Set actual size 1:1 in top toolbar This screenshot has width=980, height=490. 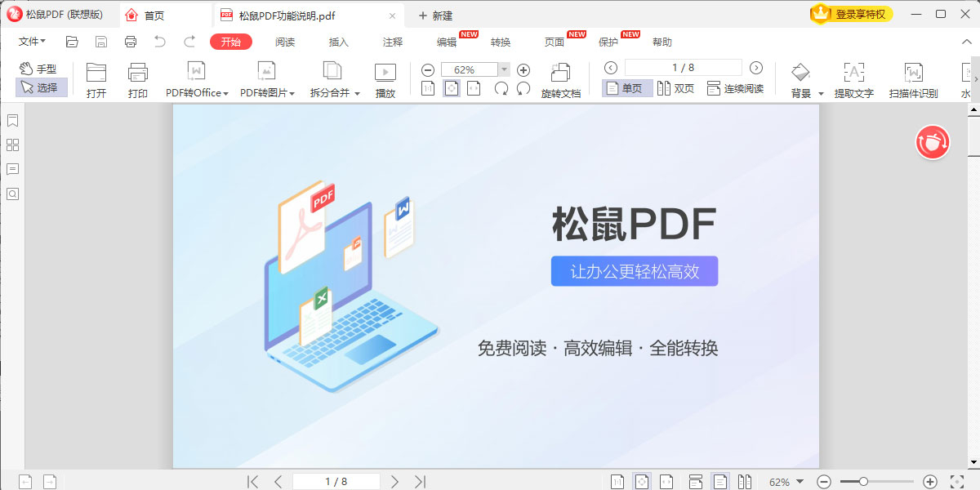pos(428,88)
